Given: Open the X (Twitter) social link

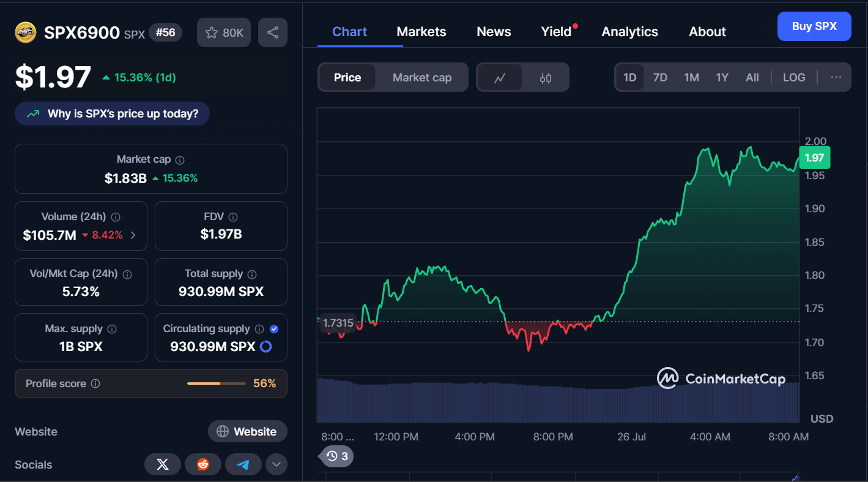Looking at the screenshot, I should [x=163, y=464].
